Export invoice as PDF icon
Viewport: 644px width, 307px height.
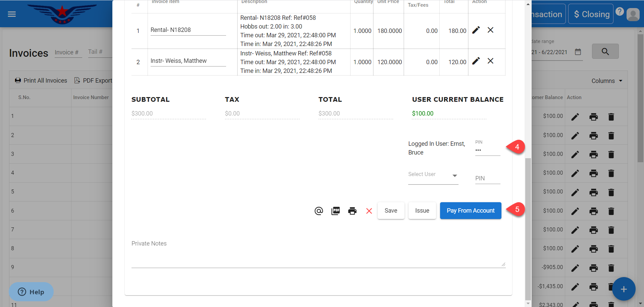click(x=335, y=211)
